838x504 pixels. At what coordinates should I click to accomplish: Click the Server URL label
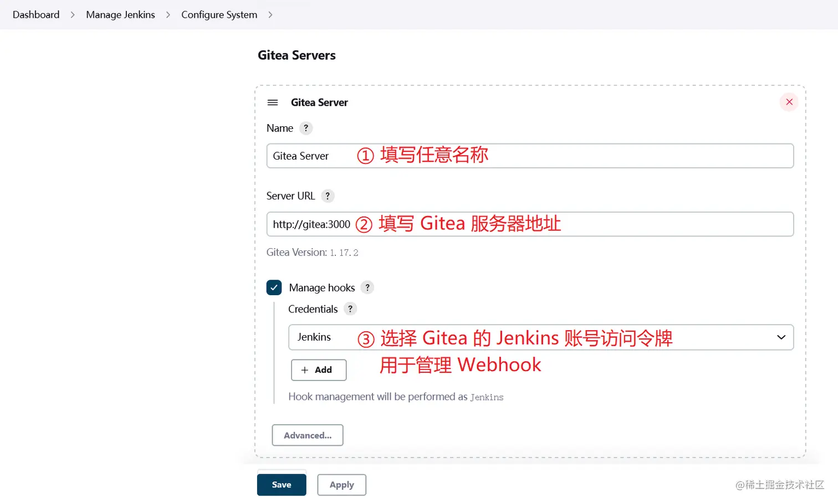(290, 196)
